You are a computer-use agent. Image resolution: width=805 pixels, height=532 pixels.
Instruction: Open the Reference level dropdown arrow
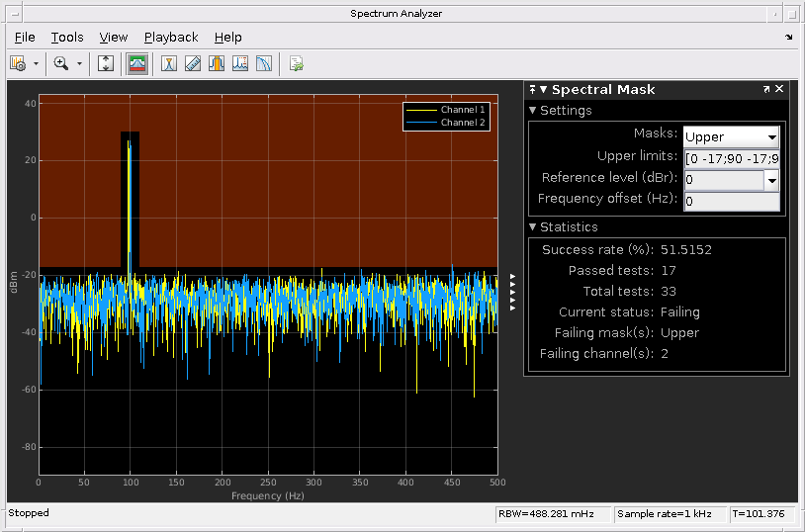(x=771, y=179)
